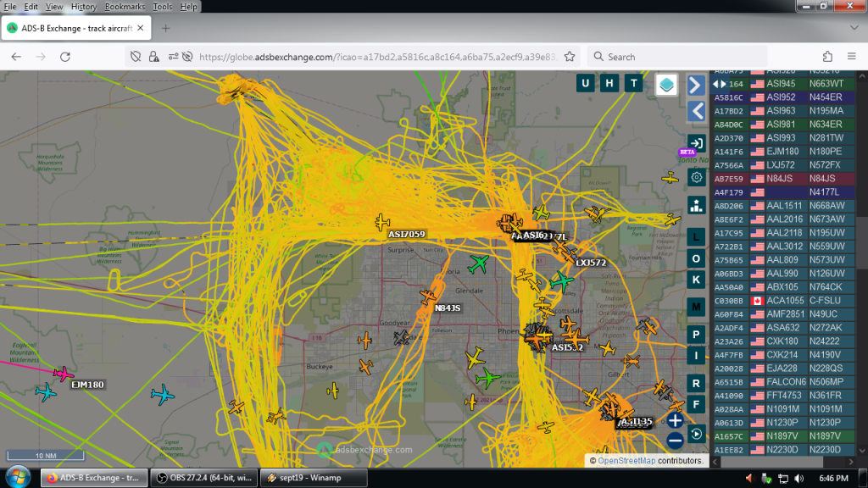Toggle the H map button
This screenshot has height=488, width=868.
click(609, 83)
